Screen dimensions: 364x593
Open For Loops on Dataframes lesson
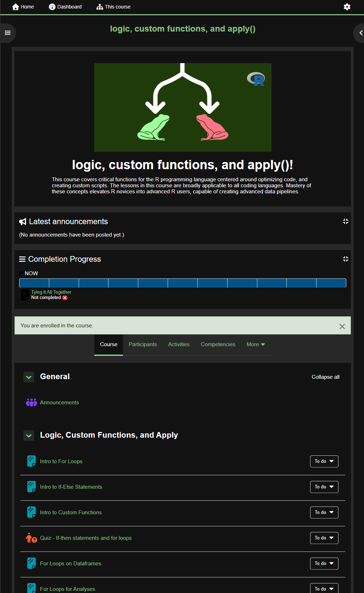pyautogui.click(x=71, y=564)
